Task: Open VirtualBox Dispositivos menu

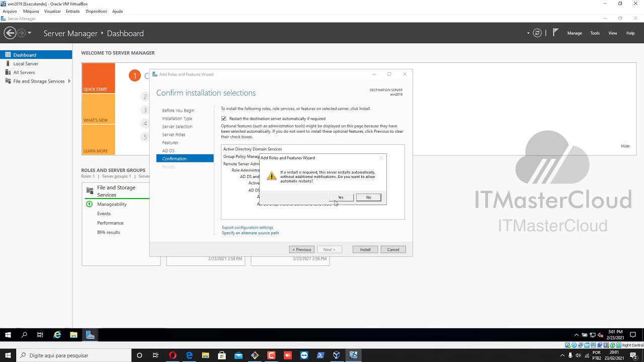Action: pos(96,11)
